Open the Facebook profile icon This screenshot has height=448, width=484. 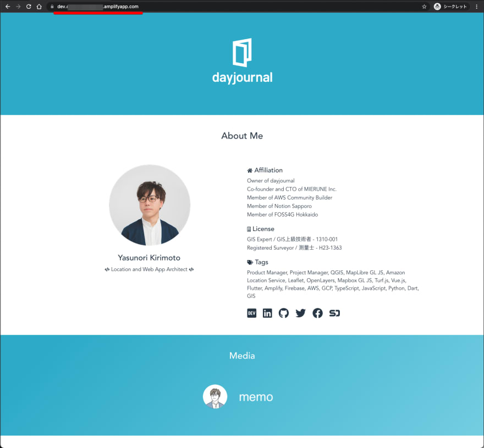coord(317,313)
